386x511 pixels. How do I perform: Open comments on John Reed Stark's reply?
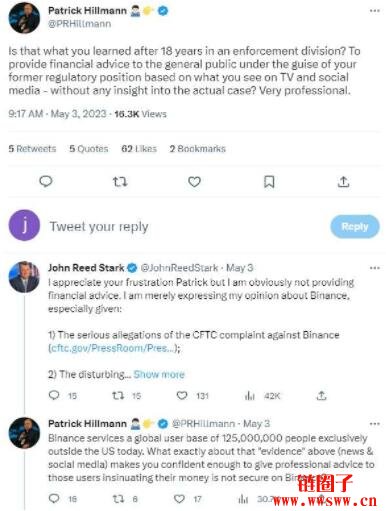(x=54, y=395)
